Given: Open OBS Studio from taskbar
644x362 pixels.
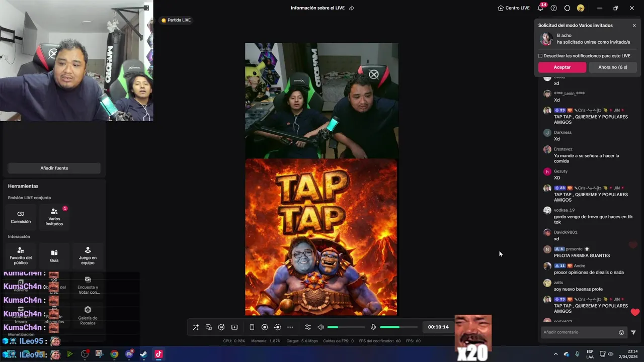Looking at the screenshot, I should tap(85, 354).
